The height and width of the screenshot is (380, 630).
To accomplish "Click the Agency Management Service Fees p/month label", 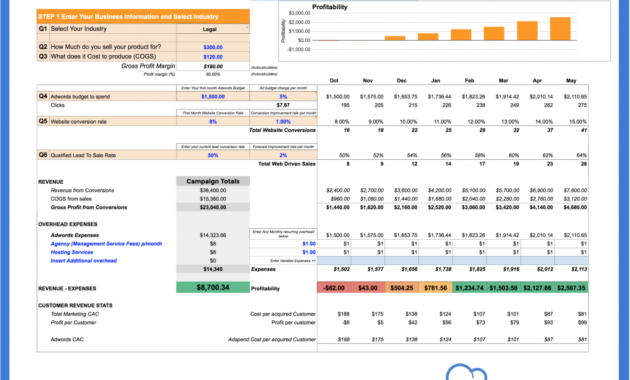I will point(106,243).
